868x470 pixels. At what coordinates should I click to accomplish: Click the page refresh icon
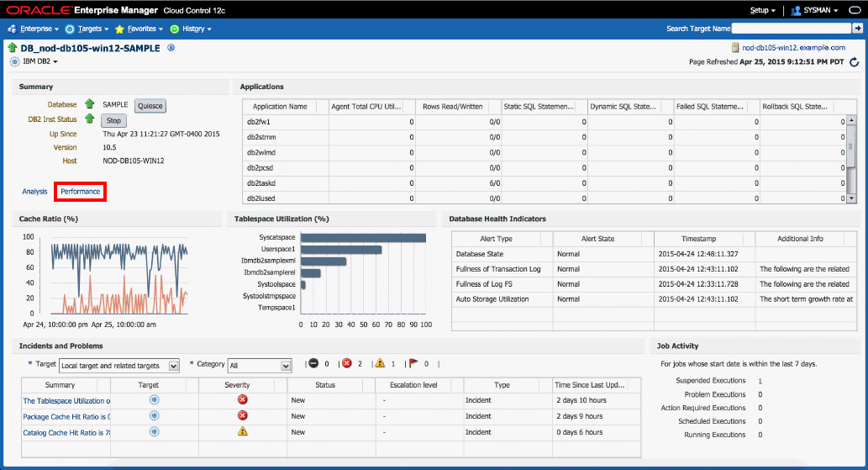click(x=855, y=62)
